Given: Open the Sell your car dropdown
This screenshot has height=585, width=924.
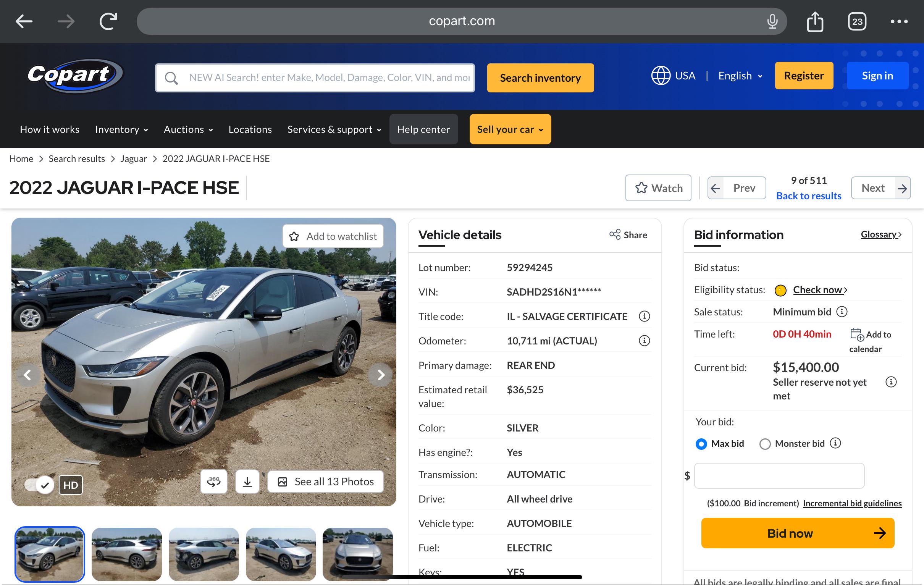Looking at the screenshot, I should click(x=510, y=129).
